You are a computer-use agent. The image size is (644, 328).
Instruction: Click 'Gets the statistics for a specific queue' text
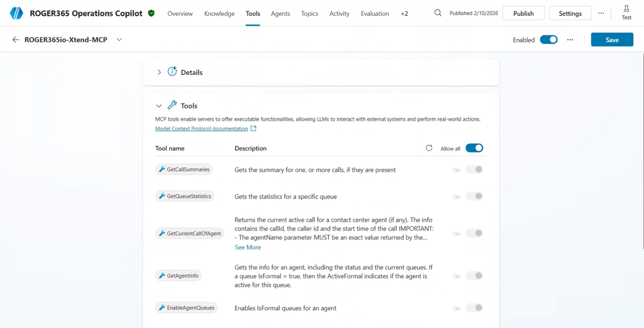click(x=286, y=196)
